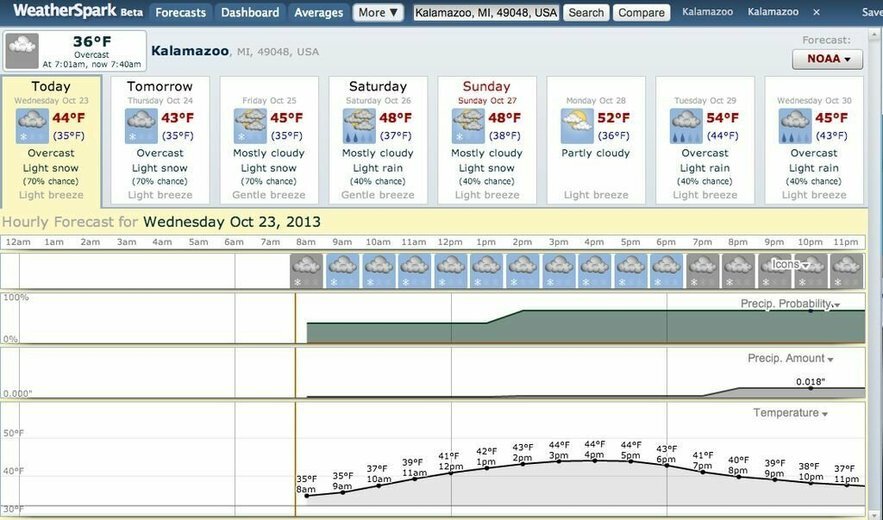Image resolution: width=883 pixels, height=520 pixels.
Task: Click the 0.018" precip amount marker
Action: coord(810,388)
